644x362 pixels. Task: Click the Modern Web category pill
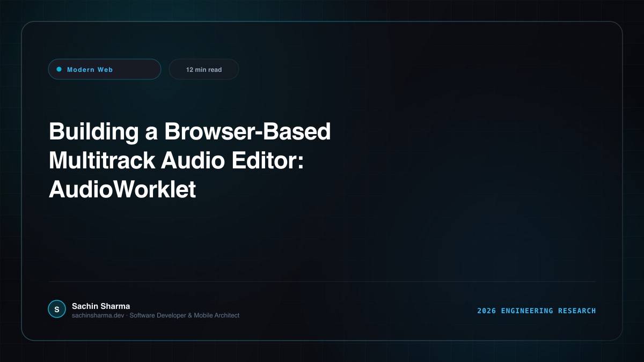pos(105,69)
